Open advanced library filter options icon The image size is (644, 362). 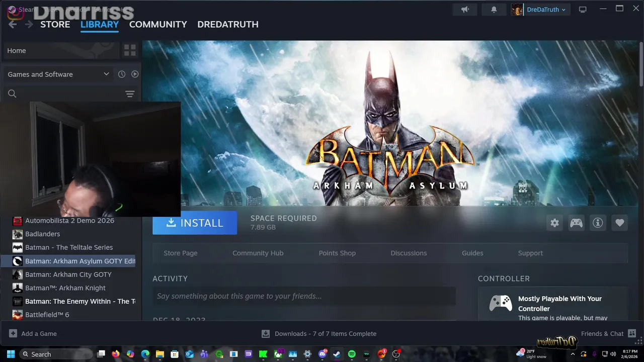(130, 94)
